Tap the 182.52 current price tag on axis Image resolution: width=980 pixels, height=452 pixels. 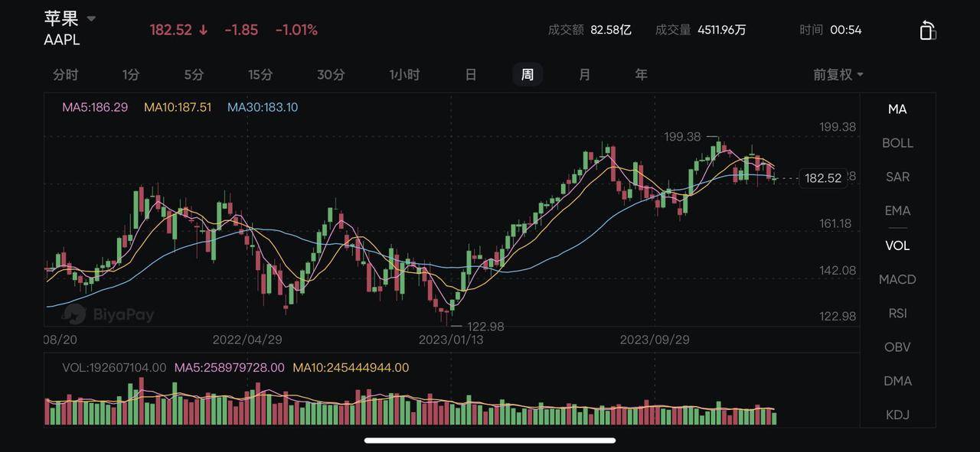823,178
